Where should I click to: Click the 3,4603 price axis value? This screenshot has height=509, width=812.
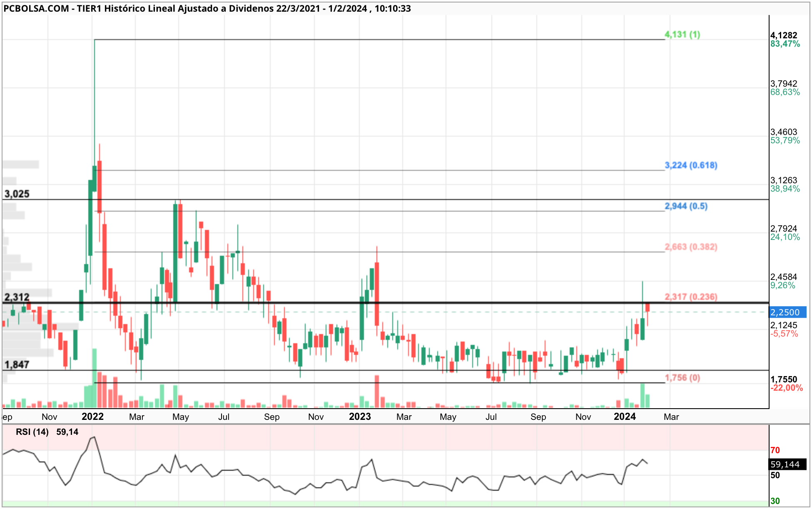tap(784, 132)
